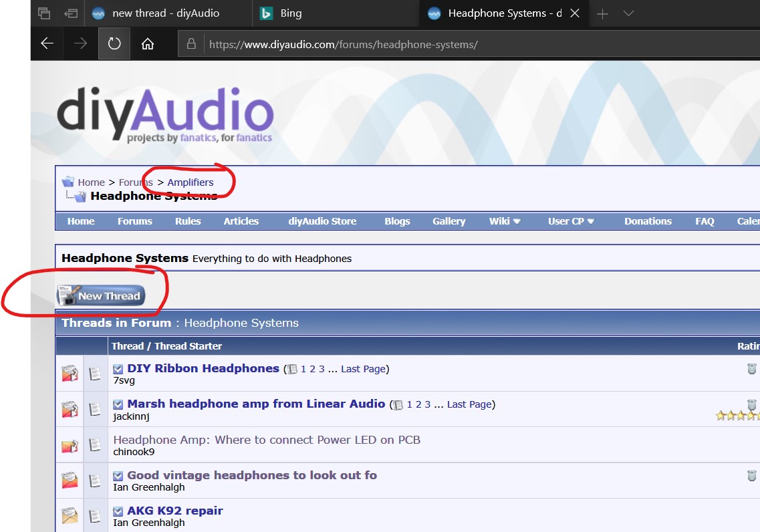This screenshot has width=760, height=532.
Task: Go to page 2 of DIY Ribbon Headphones
Action: [312, 369]
